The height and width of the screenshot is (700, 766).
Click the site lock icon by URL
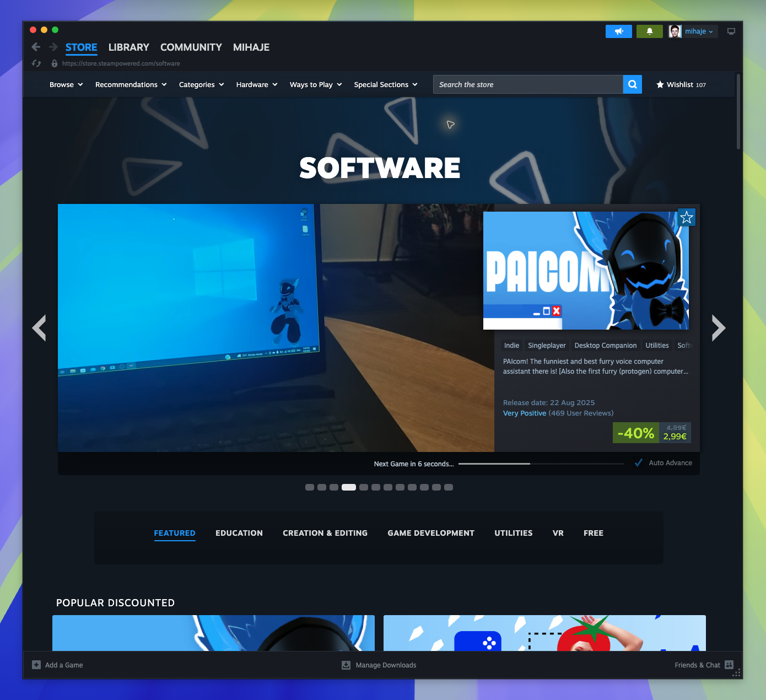tap(55, 63)
